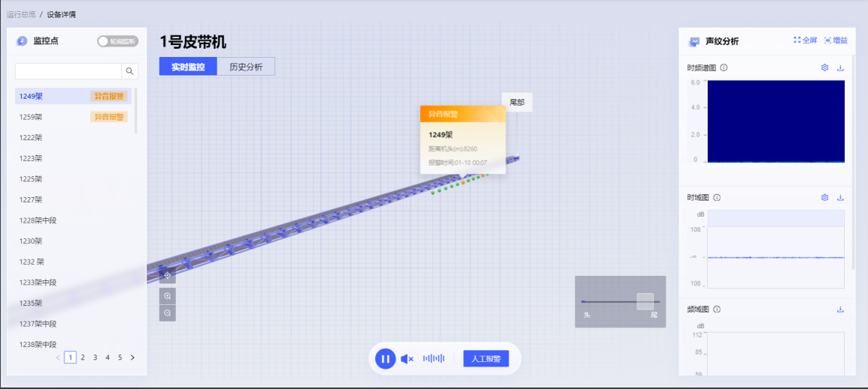Click the head-to-tail position slider handle
Viewport: 868px width, 389px height.
[x=645, y=301]
